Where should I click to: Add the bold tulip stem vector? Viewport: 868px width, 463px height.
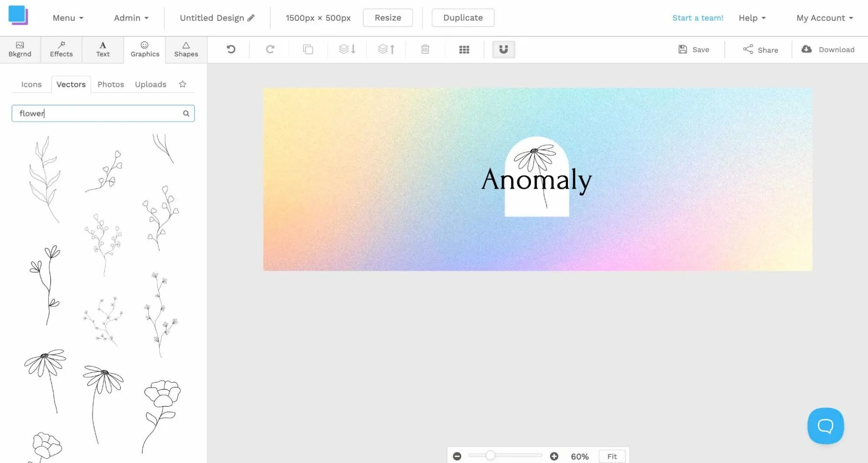(45, 285)
